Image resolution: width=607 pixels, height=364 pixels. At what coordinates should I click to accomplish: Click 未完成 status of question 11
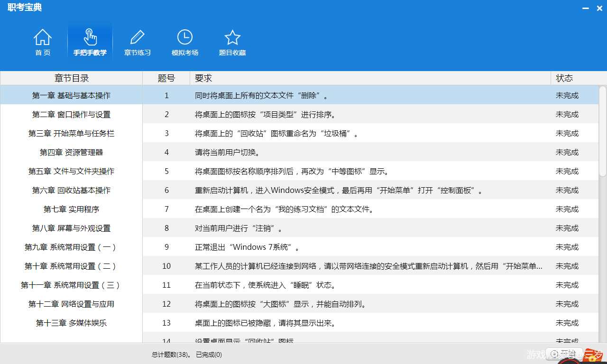tap(567, 285)
